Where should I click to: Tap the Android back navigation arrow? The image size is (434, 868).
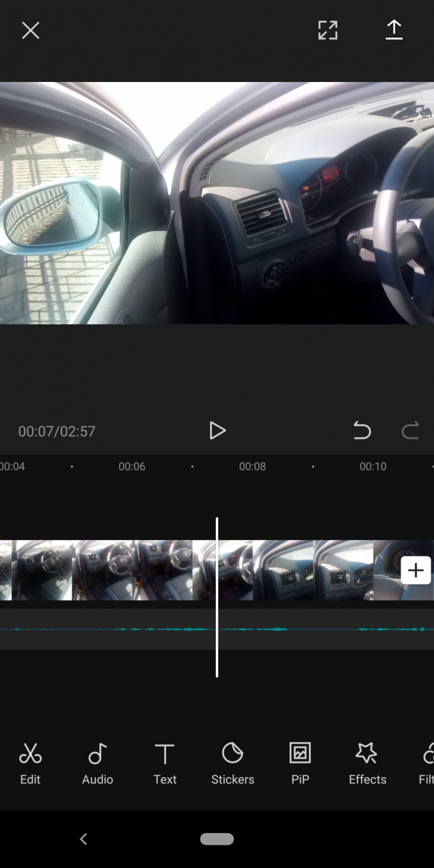83,839
